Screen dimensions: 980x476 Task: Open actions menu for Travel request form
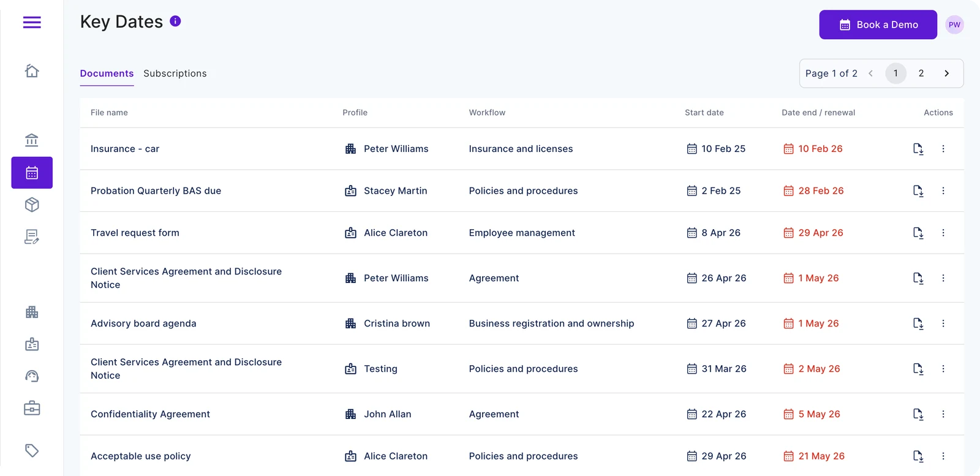coord(943,233)
